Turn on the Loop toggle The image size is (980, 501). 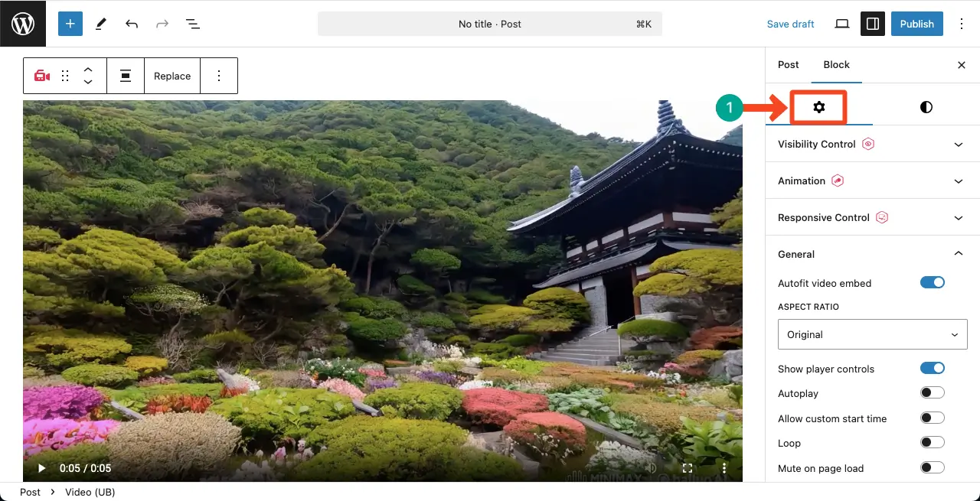pyautogui.click(x=932, y=443)
